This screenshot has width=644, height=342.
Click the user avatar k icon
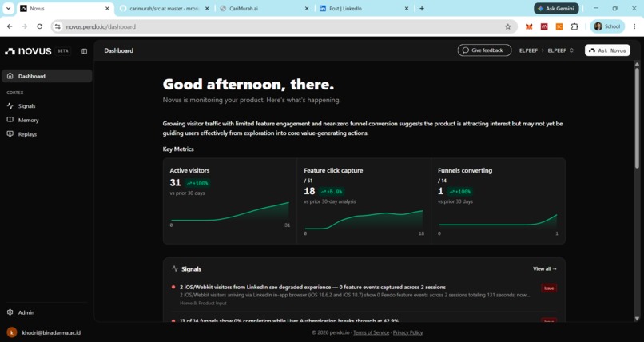point(12,332)
